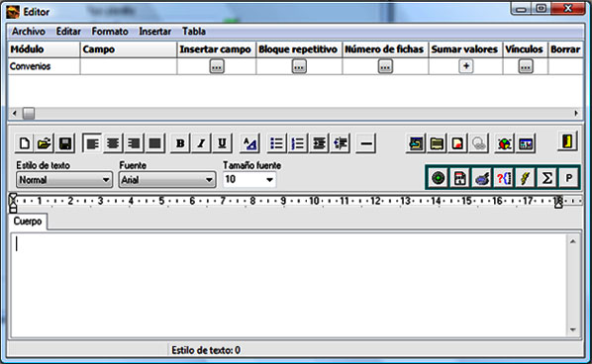Open a file using the folder icon
Screen dimensions: 592x364
point(45,143)
